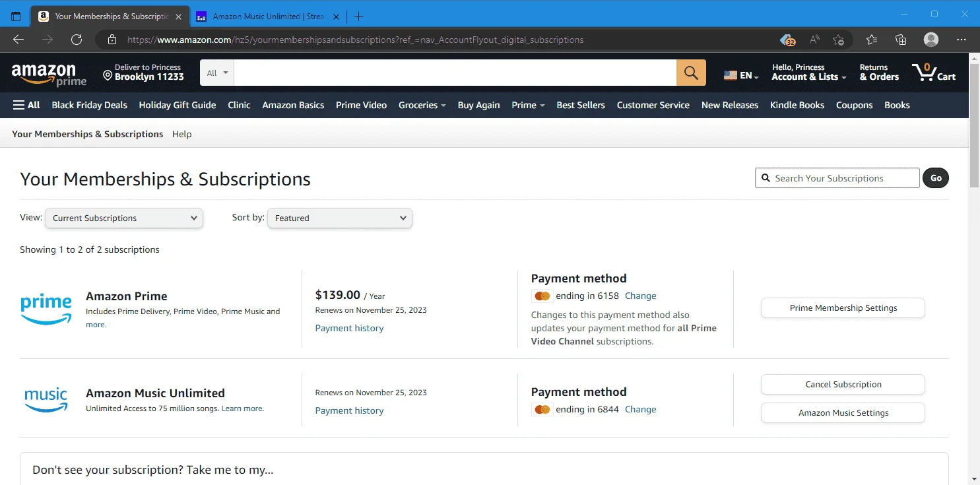Open the Collections icon
The image size is (980, 485).
pos(901,40)
